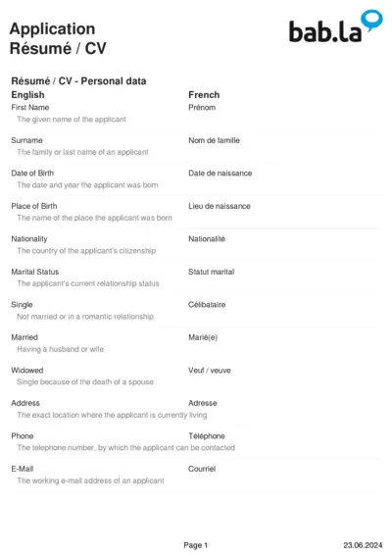
Task: Click the English column header
Action: (27, 95)
